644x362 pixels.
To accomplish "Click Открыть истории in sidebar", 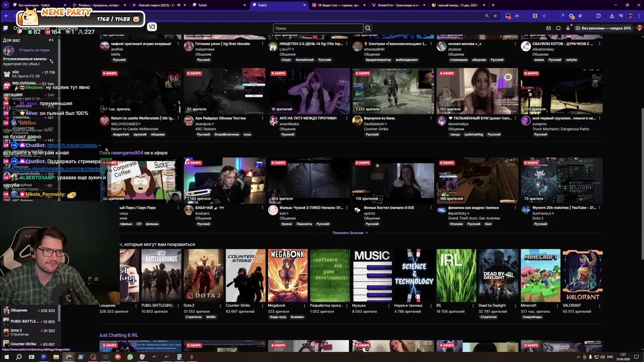I will 34,50.
